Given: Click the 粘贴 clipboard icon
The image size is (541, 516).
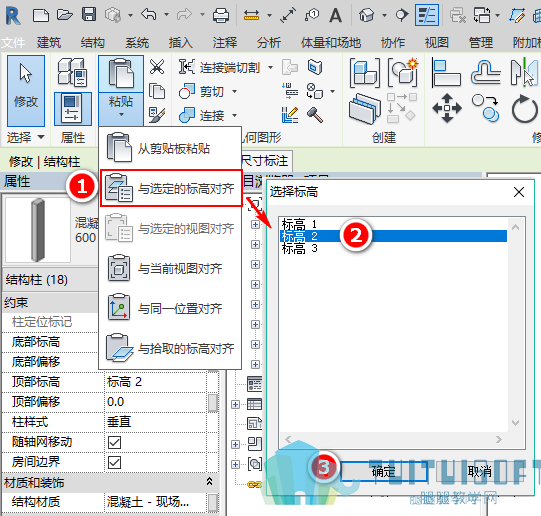Looking at the screenshot, I should pos(121,73).
